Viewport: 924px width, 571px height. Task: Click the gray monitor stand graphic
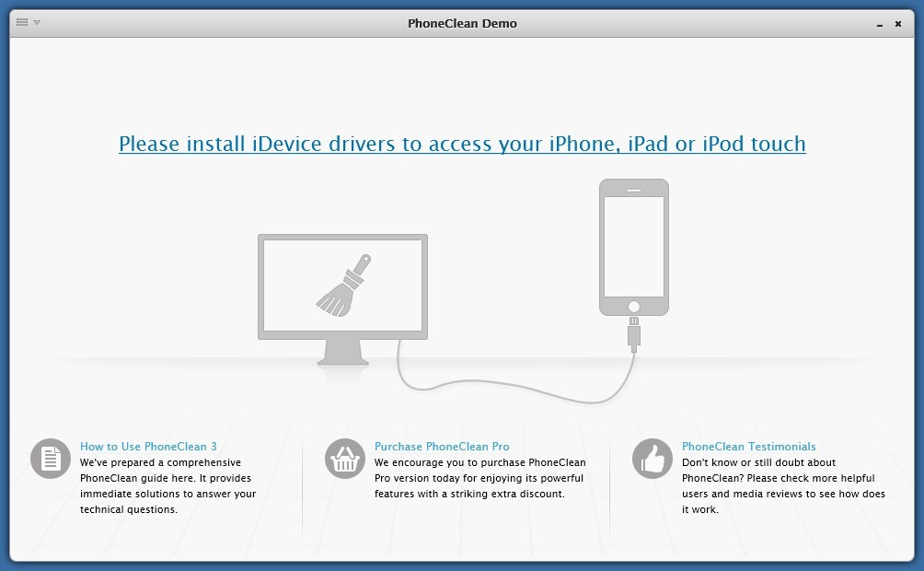pos(342,351)
